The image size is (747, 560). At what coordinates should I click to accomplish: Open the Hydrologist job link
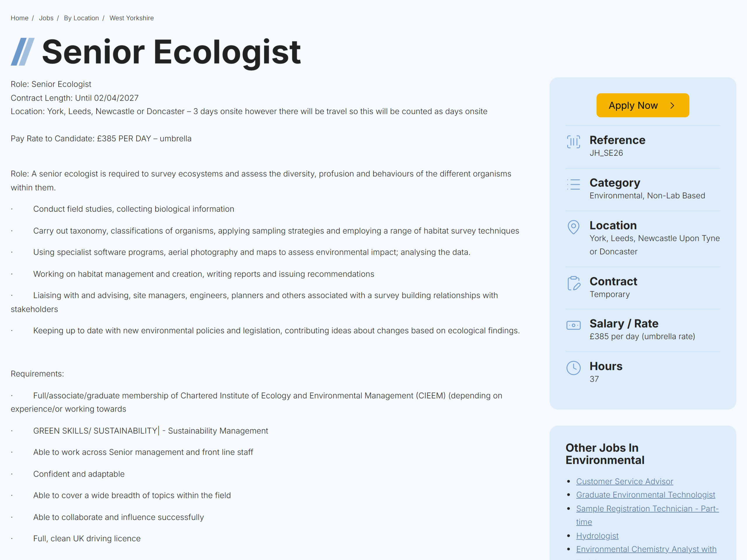pos(597,536)
